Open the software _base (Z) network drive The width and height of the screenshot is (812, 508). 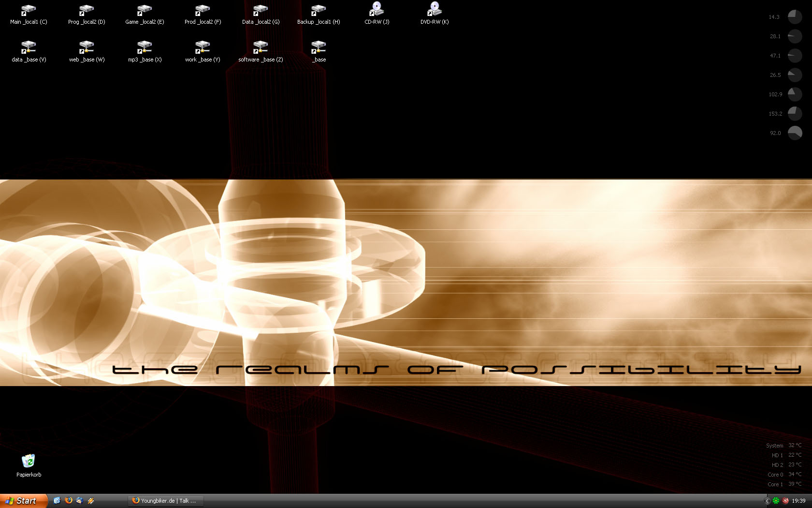(261, 52)
